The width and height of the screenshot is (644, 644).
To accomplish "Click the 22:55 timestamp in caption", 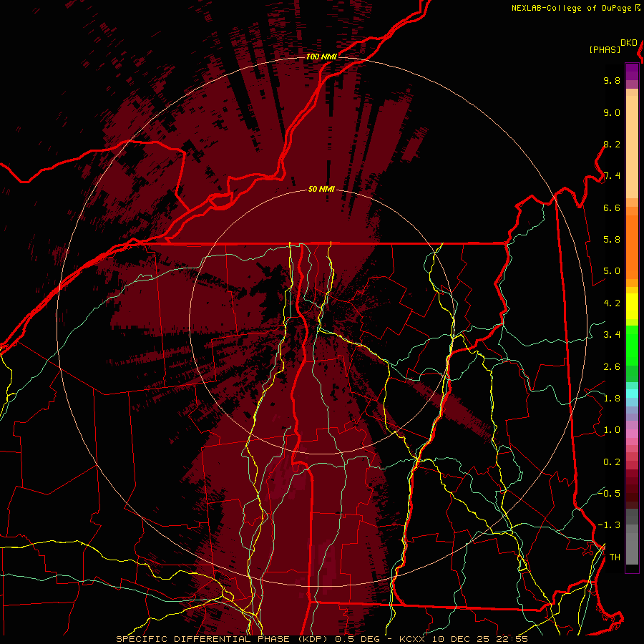I will (x=512, y=639).
